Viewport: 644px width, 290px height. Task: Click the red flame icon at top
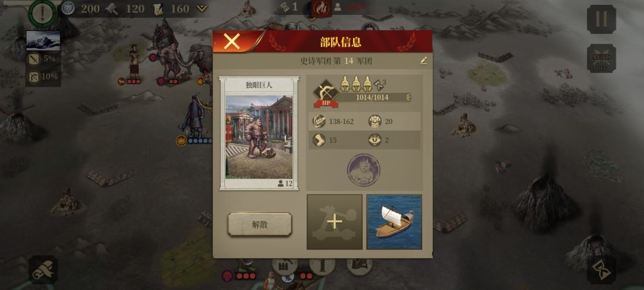(x=321, y=8)
